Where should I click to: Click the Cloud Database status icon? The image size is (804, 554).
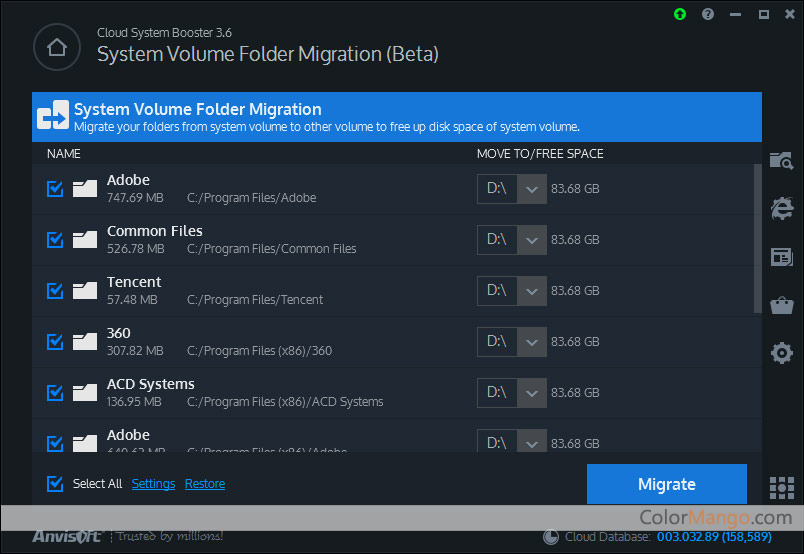click(x=551, y=537)
